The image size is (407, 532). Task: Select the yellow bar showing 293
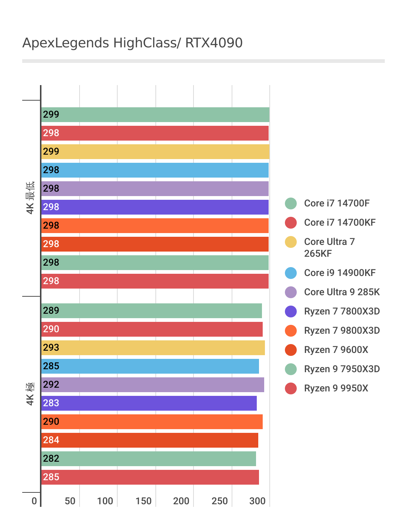pos(153,348)
